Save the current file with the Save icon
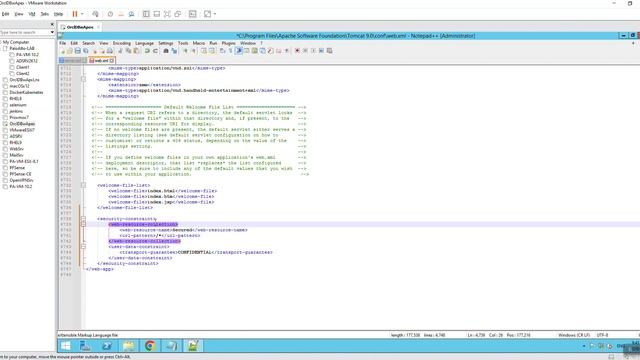This screenshot has width=640, height=360. click(x=78, y=51)
